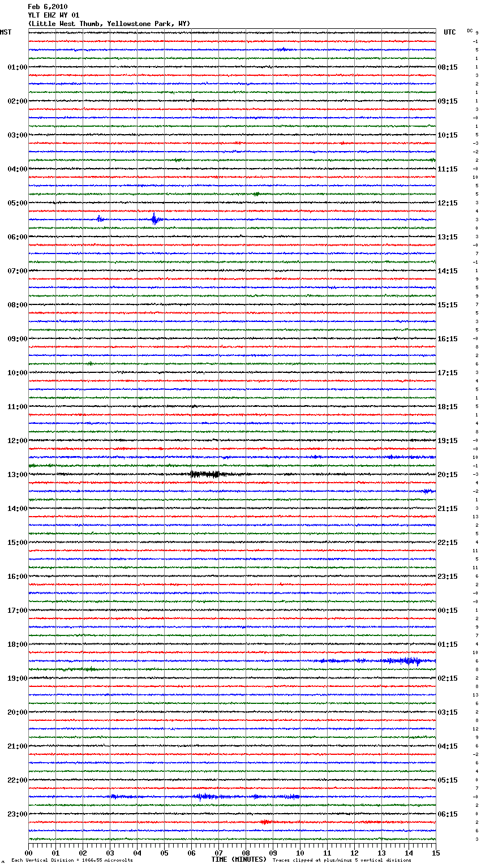Click the '15:00' MST hour label

(x=18, y=543)
